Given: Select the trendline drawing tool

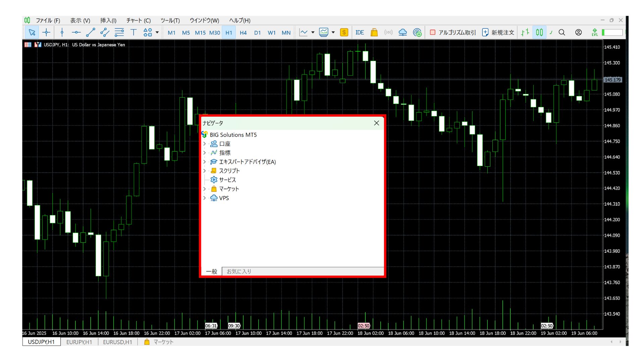Looking at the screenshot, I should [90, 33].
